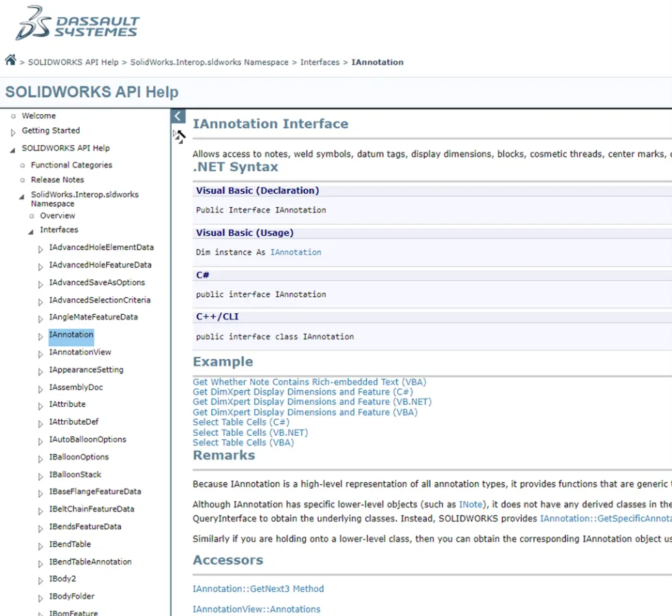Viewport: 672px width, 616px height.
Task: Open SolidWorks.Interop.sldworks Namespace breadcrumb
Action: [x=209, y=62]
